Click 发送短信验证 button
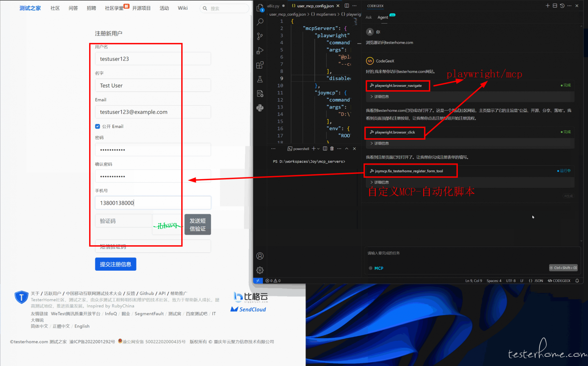 (x=198, y=225)
